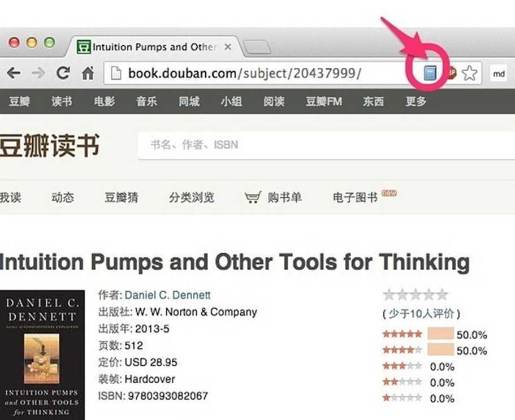The height and width of the screenshot is (420, 515).
Task: Click publisher W. W. Norton & Company
Action: [196, 312]
